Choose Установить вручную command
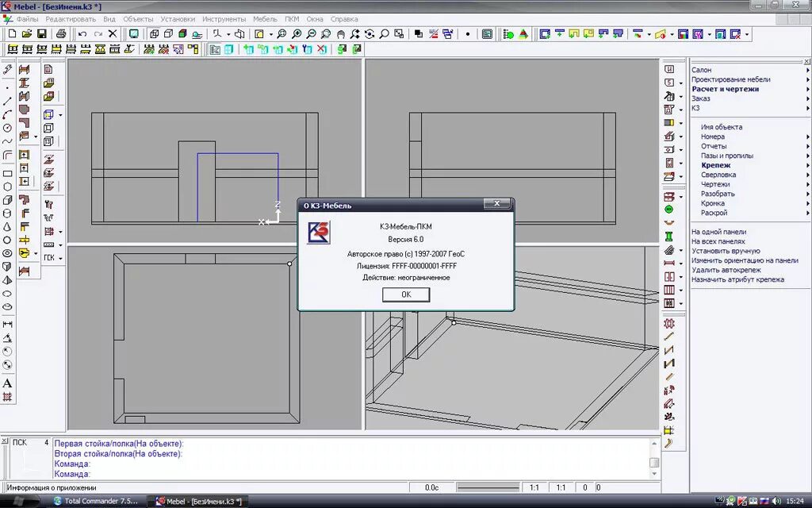The height and width of the screenshot is (508, 812). pyautogui.click(x=726, y=251)
